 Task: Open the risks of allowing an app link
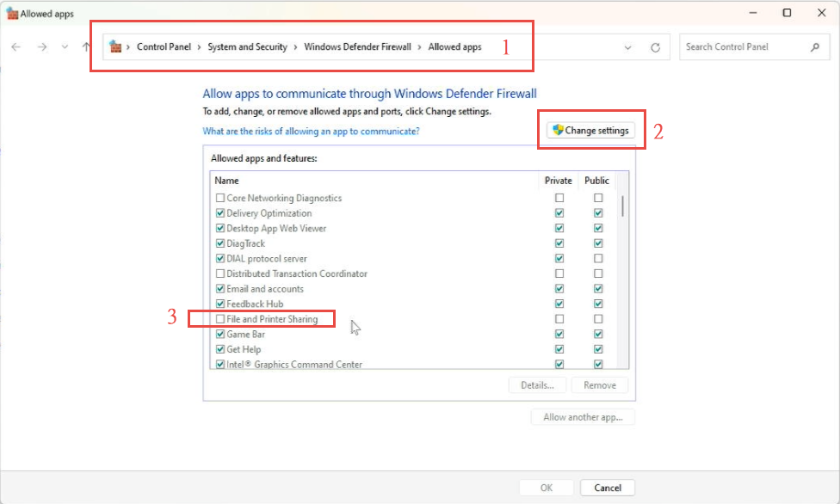click(x=311, y=132)
